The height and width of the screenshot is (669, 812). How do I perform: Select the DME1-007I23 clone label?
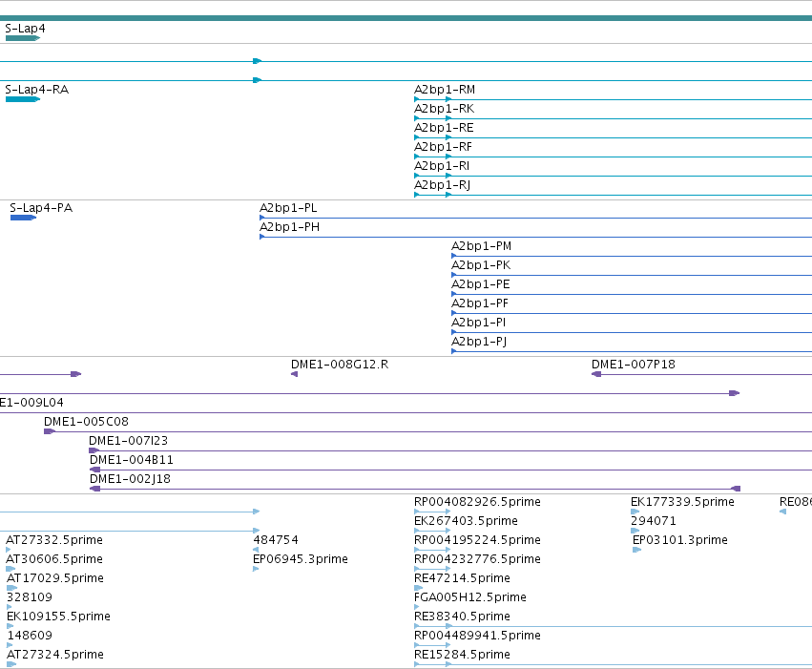tap(129, 441)
